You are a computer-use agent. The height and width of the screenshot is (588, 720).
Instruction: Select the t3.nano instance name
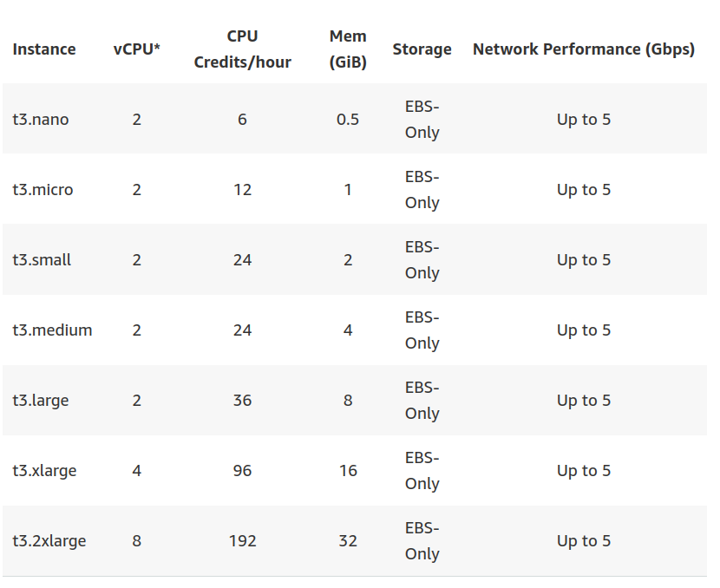pyautogui.click(x=41, y=120)
